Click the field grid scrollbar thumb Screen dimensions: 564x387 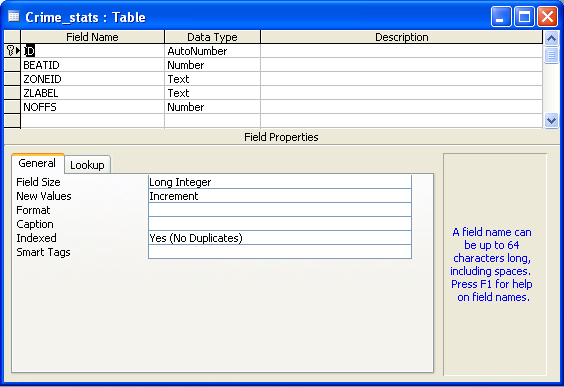click(551, 55)
